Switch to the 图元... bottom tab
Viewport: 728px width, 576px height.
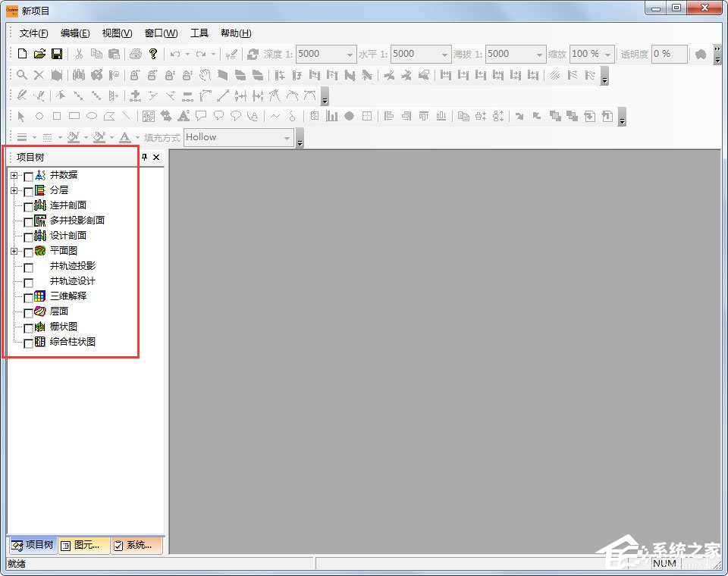83,545
